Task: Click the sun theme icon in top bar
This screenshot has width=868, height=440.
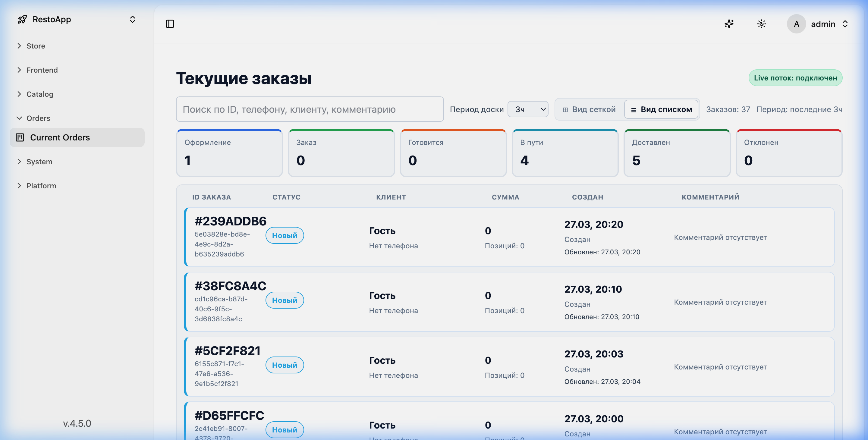Action: [x=762, y=24]
